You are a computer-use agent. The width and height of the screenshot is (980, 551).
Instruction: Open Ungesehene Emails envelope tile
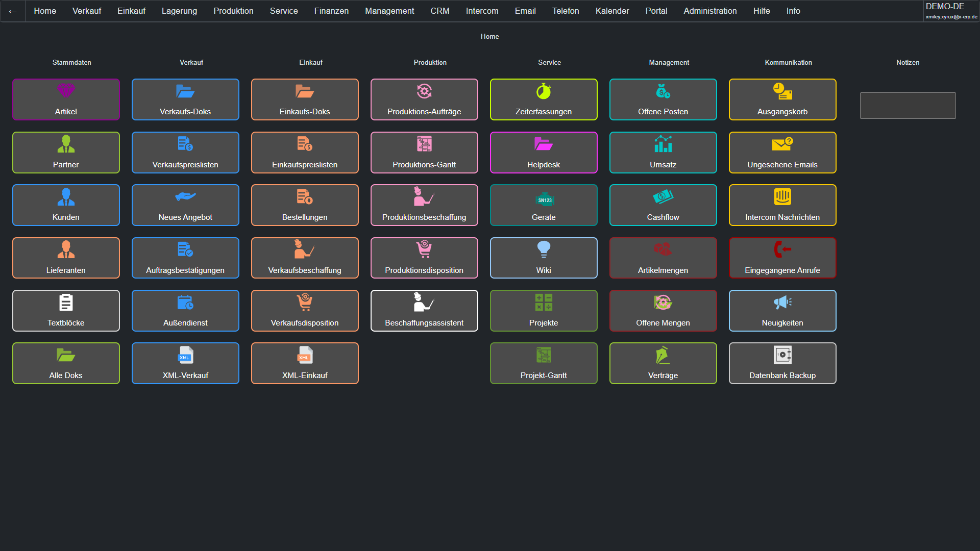pos(782,153)
